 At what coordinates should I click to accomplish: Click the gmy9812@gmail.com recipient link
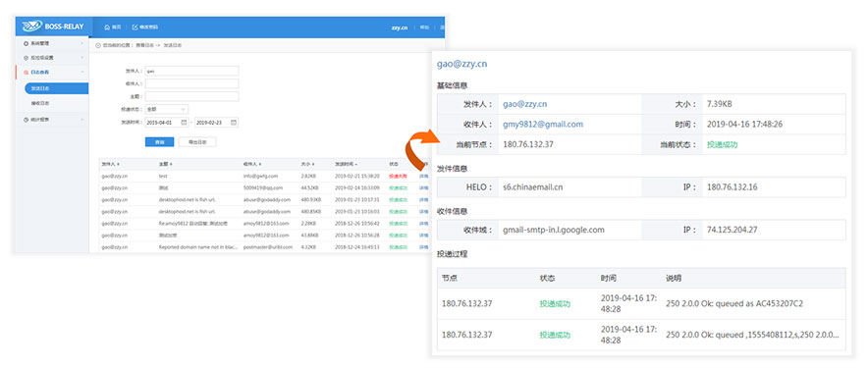pyautogui.click(x=542, y=125)
